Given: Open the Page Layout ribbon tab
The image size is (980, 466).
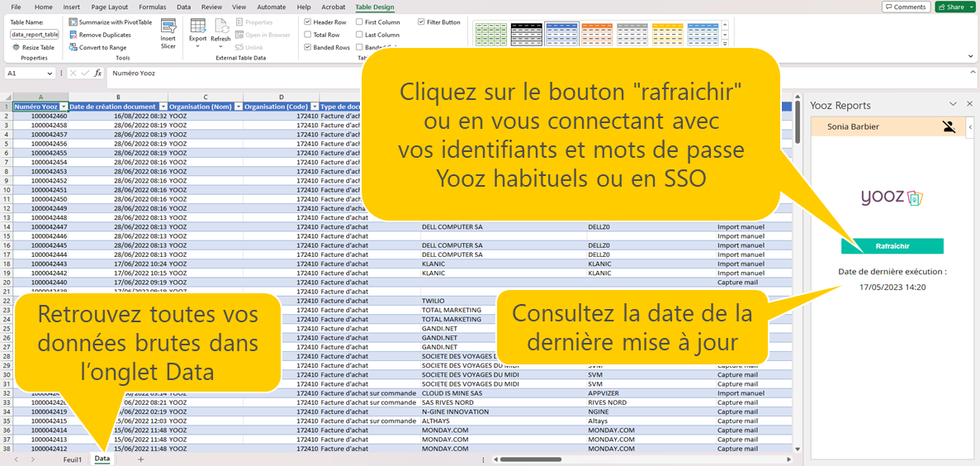Looking at the screenshot, I should [109, 7].
